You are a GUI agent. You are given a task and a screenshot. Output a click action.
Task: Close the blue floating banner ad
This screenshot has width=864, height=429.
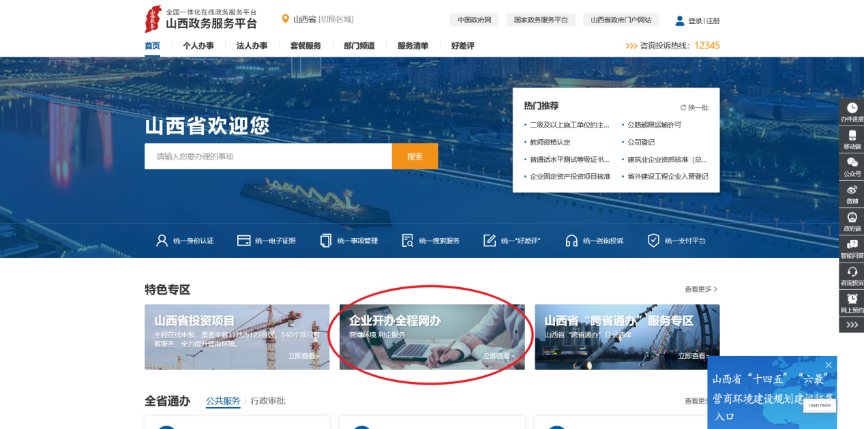pos(828,365)
